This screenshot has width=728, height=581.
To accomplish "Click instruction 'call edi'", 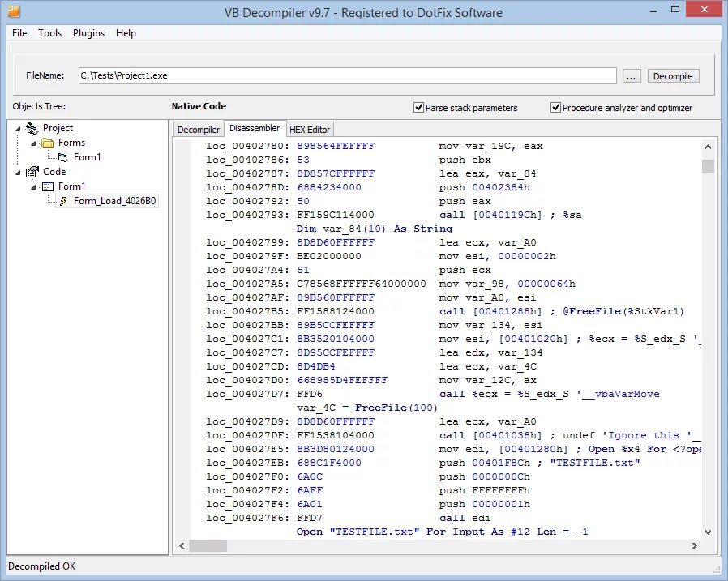I will [465, 518].
